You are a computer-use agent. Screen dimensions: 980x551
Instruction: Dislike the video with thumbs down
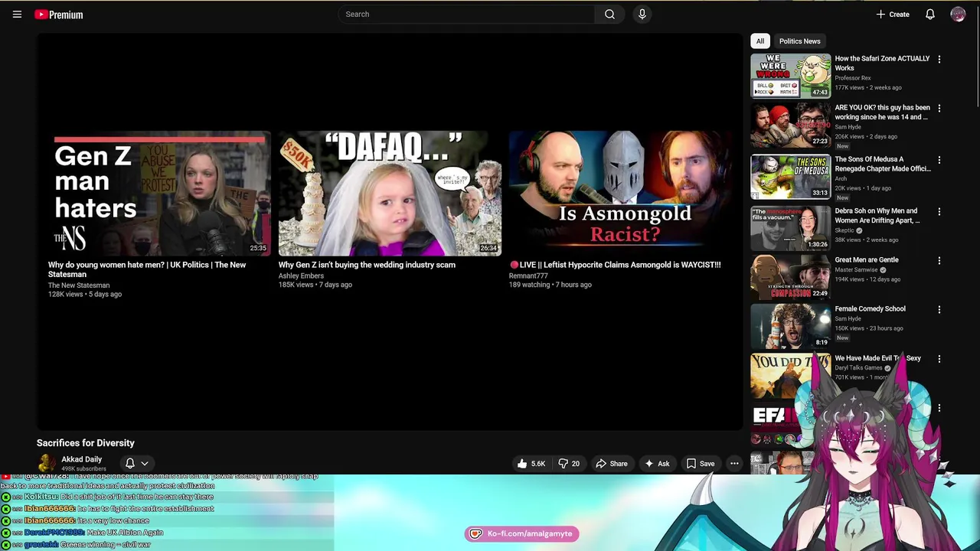pyautogui.click(x=569, y=464)
